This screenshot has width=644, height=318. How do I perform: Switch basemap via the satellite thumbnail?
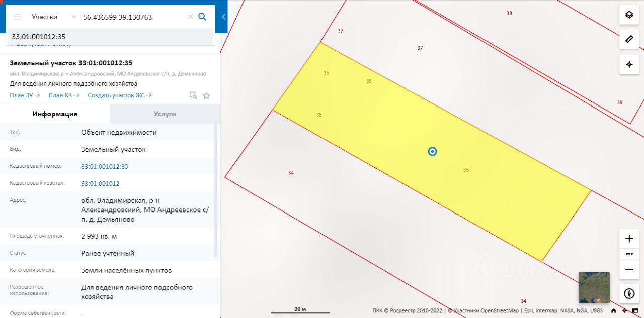coord(594,288)
